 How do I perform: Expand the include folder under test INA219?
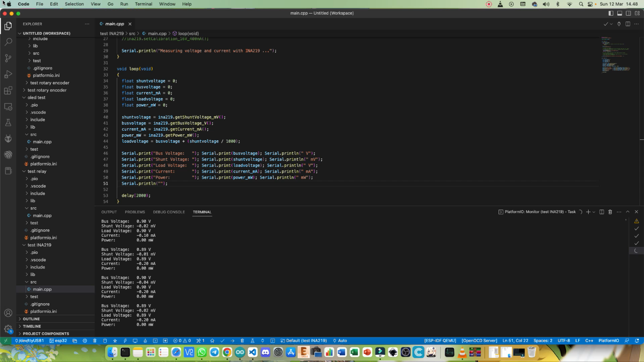pos(38,267)
